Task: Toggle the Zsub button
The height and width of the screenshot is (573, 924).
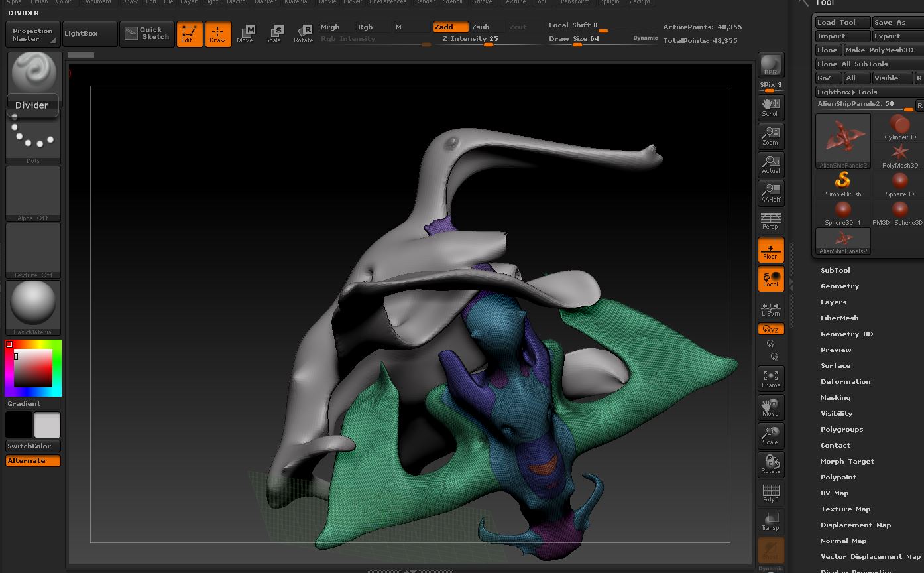Action: 487,27
